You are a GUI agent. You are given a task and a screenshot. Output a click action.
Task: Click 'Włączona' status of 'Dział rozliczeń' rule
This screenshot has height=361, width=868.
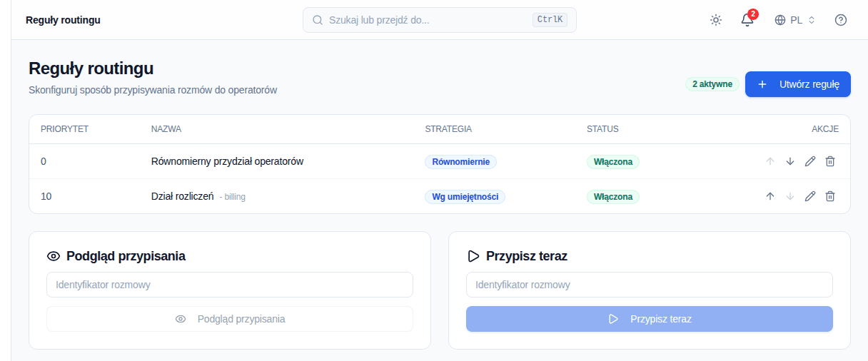click(x=613, y=197)
